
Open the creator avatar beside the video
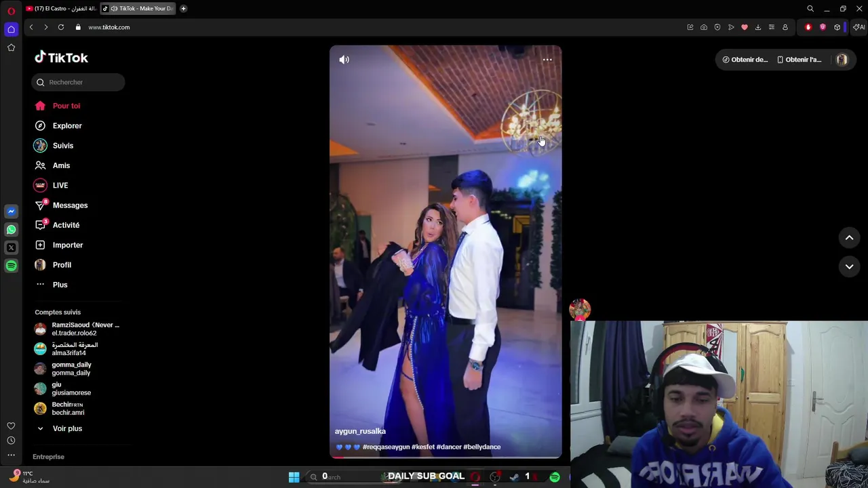(580, 310)
